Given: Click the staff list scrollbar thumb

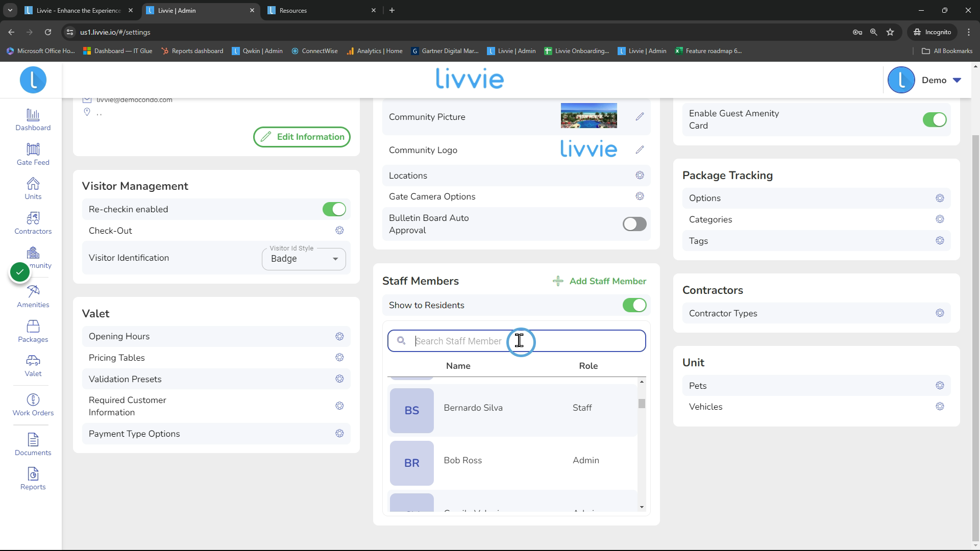Looking at the screenshot, I should coord(642,404).
